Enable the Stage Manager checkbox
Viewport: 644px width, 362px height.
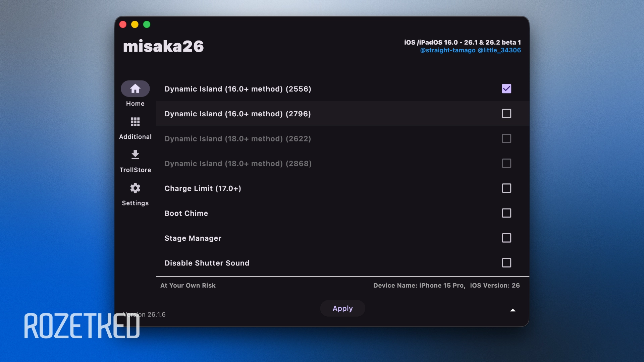point(506,238)
